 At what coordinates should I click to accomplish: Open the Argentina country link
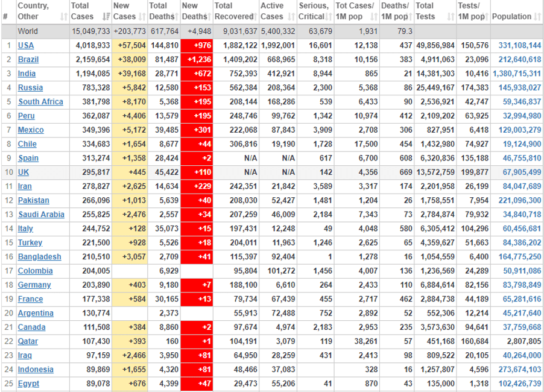point(36,313)
